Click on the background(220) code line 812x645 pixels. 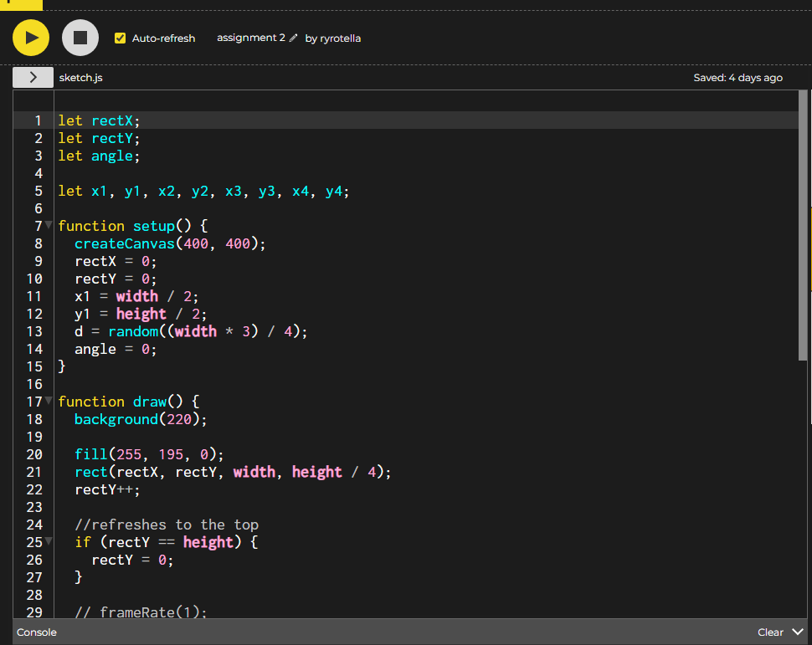[140, 419]
